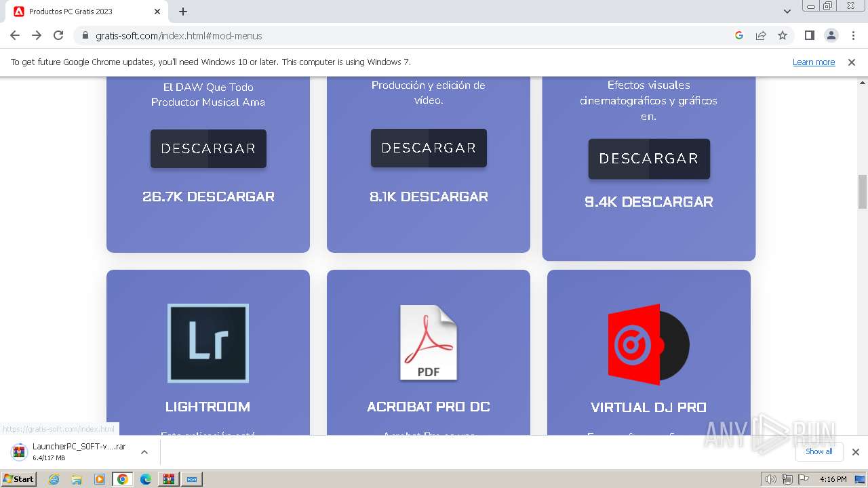The height and width of the screenshot is (488, 868).
Task: Click DESCARGAR under Producción y edición de vídeo
Action: tap(429, 148)
